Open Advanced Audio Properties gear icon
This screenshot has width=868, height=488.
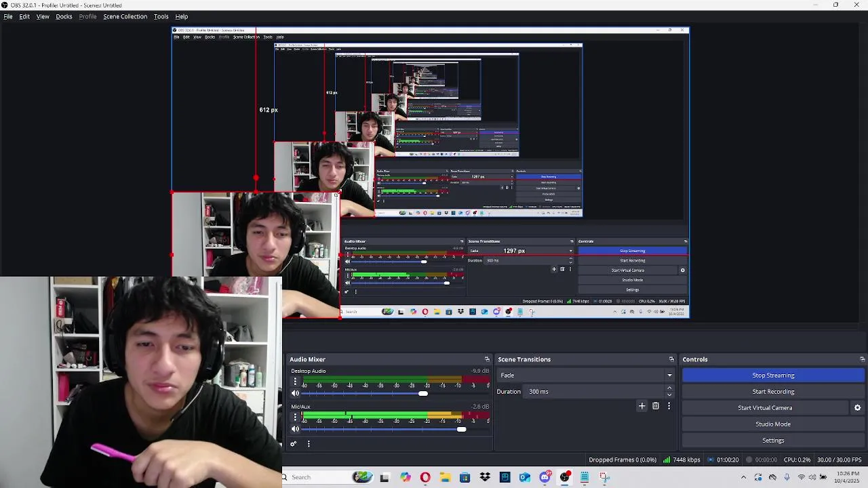293,444
